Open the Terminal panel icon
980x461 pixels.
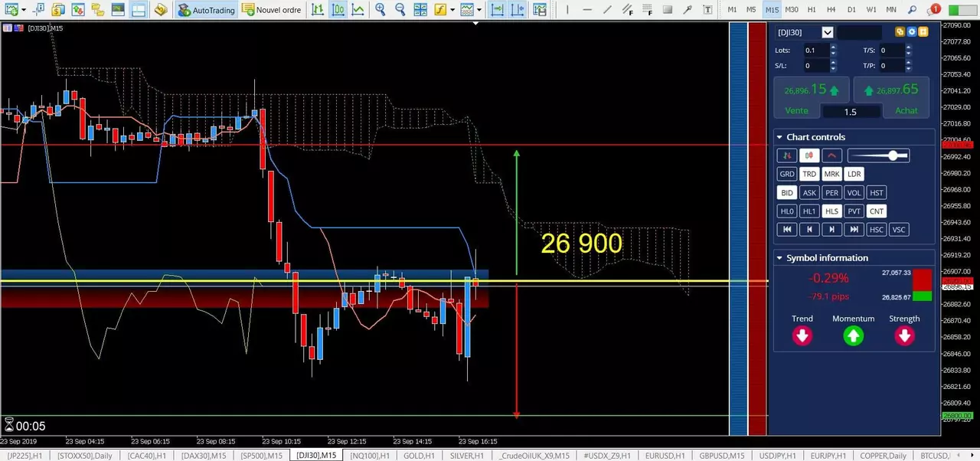pyautogui.click(x=118, y=10)
